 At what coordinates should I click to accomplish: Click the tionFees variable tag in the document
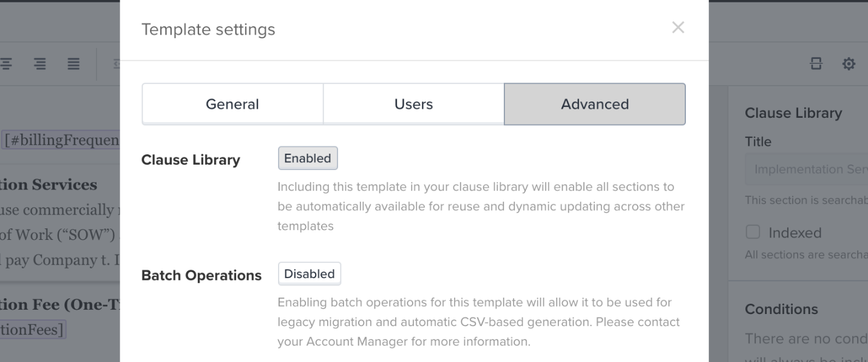(33, 330)
